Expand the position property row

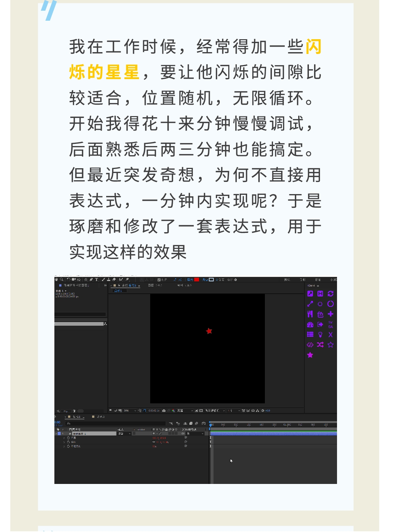click(64, 438)
